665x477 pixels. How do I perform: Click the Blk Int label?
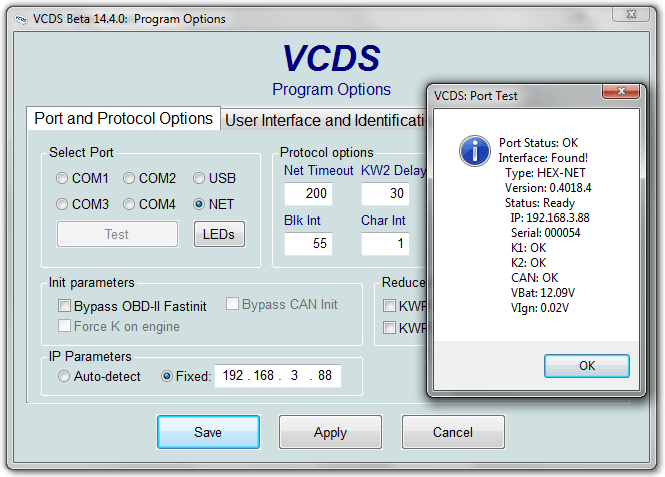[x=302, y=220]
